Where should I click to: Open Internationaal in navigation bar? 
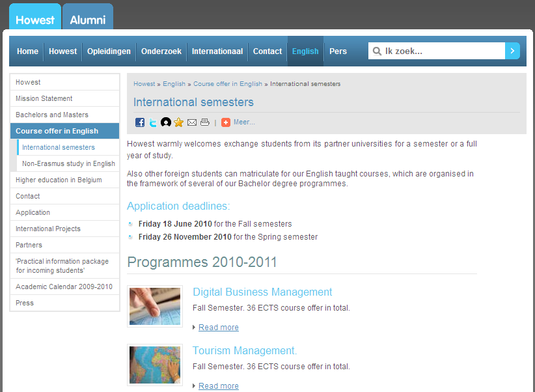click(x=217, y=51)
